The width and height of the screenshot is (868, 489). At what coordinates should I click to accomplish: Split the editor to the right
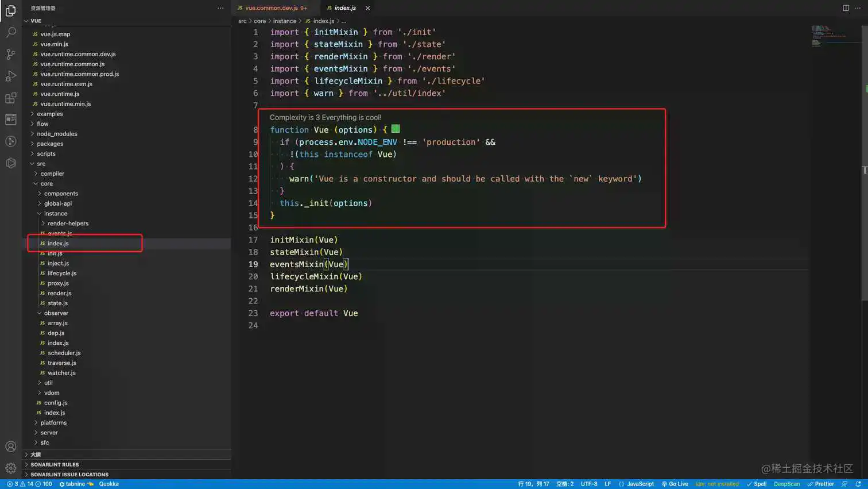[846, 8]
